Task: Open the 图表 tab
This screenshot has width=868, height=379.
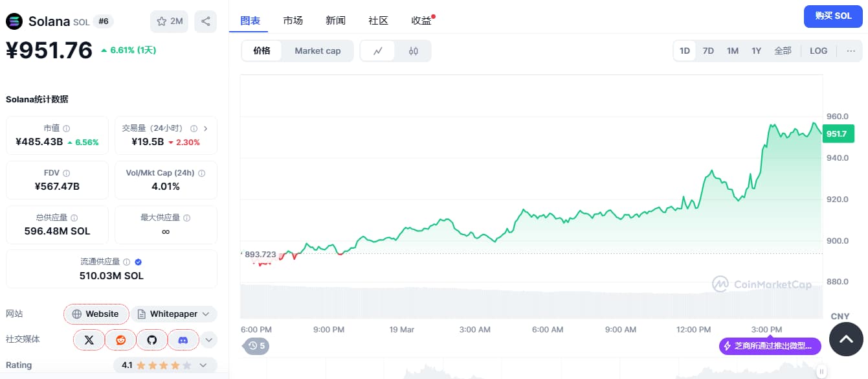Action: (x=250, y=21)
